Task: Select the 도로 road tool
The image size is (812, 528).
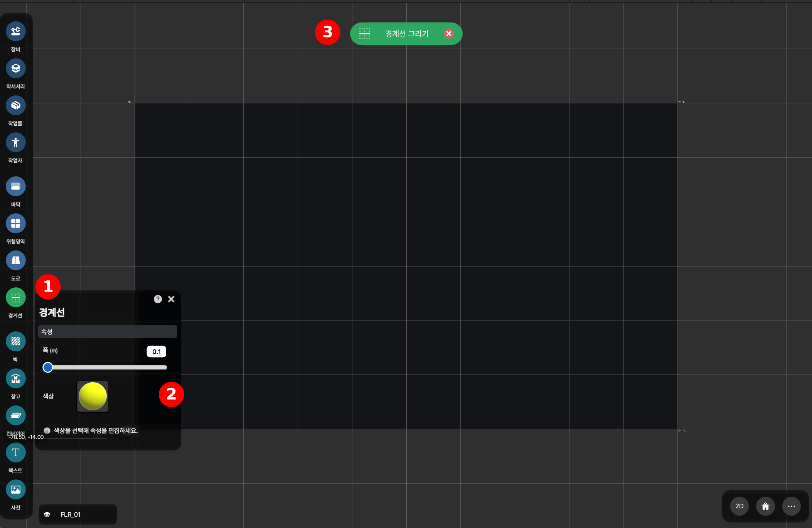Action: pyautogui.click(x=15, y=260)
